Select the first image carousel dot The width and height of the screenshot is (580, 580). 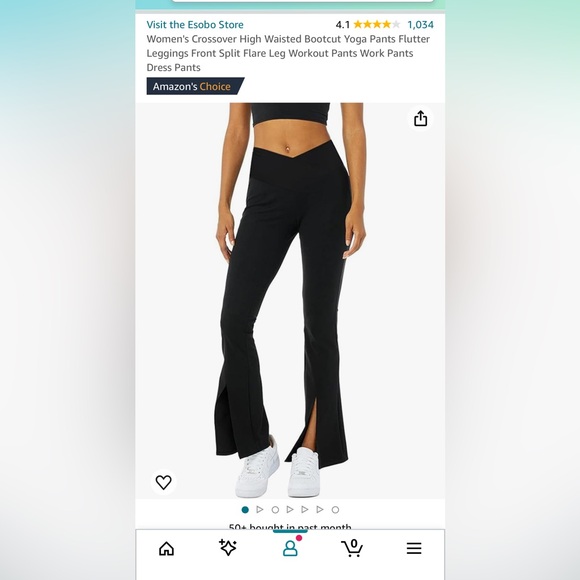pyautogui.click(x=245, y=510)
